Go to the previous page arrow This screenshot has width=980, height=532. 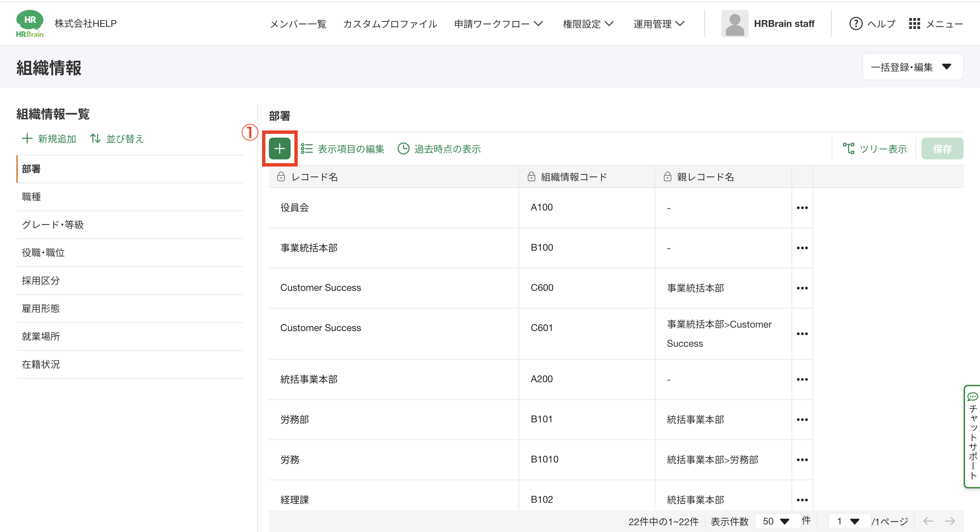[928, 521]
